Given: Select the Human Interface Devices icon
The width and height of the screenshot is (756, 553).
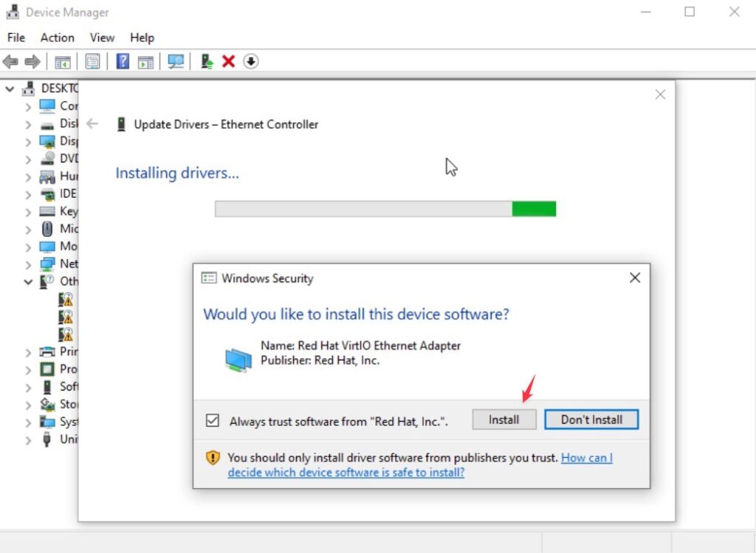Looking at the screenshot, I should tap(47, 176).
